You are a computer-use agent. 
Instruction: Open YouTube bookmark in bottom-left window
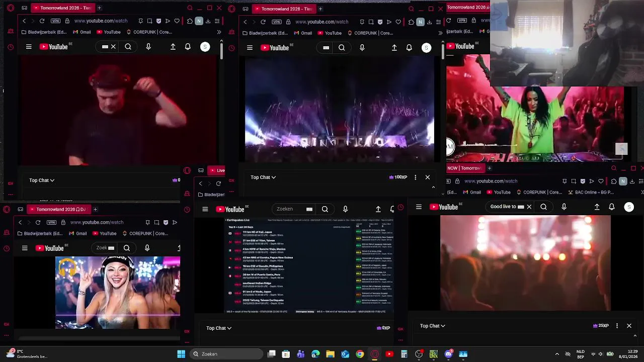point(104,233)
